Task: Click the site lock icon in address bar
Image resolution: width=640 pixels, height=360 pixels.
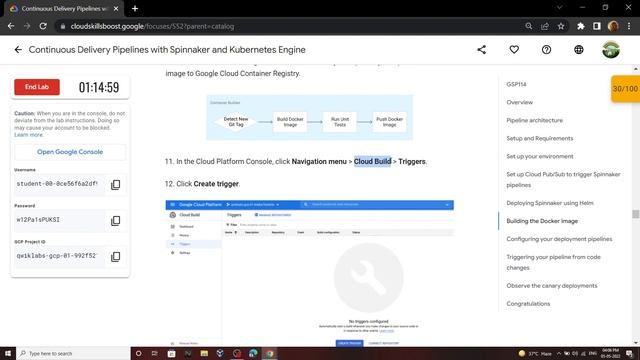Action: [62, 26]
